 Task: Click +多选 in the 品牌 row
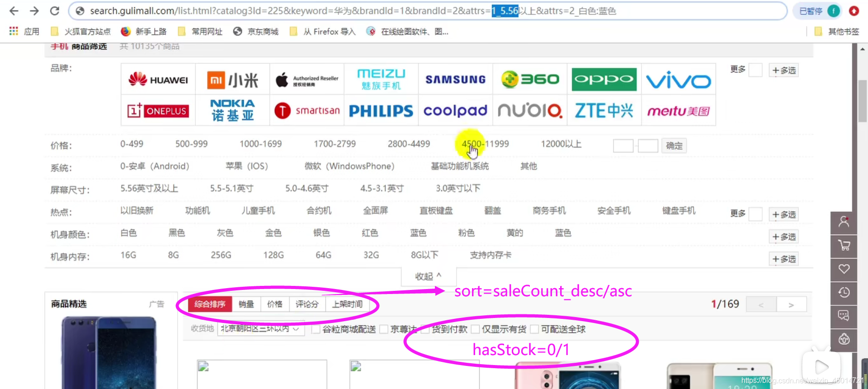(784, 70)
